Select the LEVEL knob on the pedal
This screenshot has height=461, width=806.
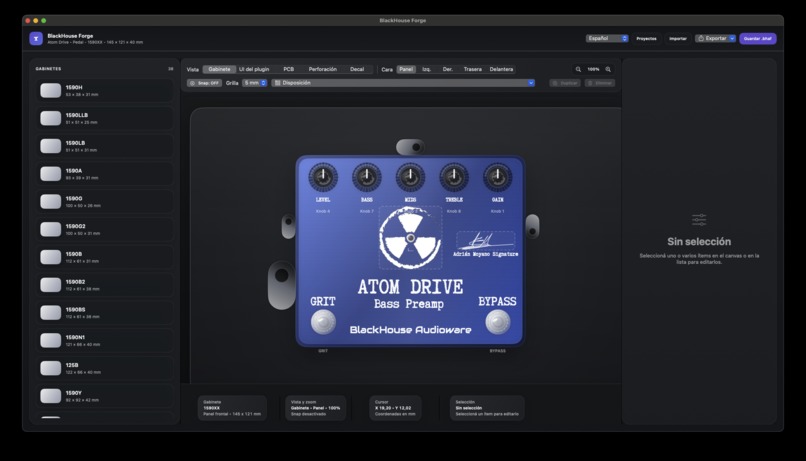coord(323,177)
